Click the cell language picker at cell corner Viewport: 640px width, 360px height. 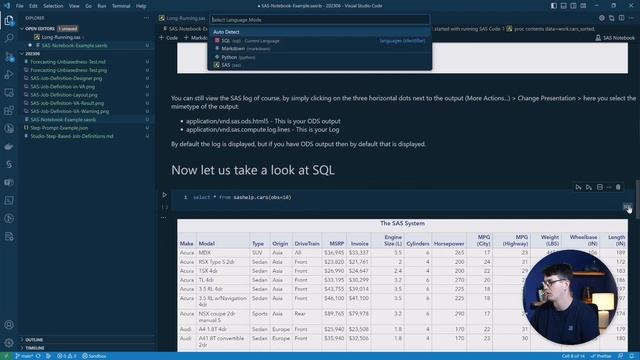[x=627, y=207]
